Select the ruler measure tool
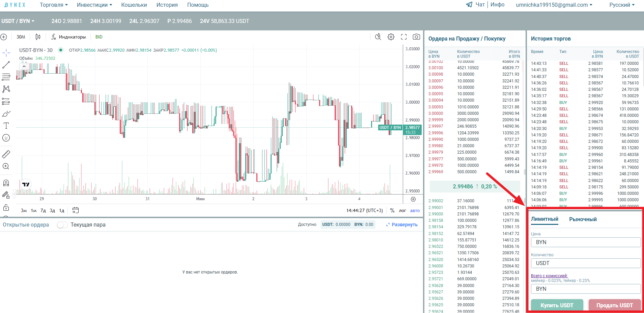Viewport: 644px width, 313px height. (x=6, y=154)
